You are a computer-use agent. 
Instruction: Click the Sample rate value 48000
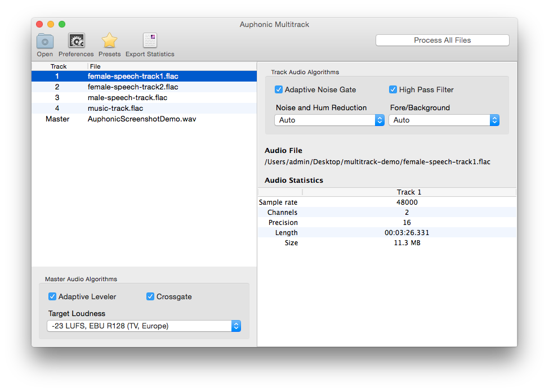click(407, 202)
